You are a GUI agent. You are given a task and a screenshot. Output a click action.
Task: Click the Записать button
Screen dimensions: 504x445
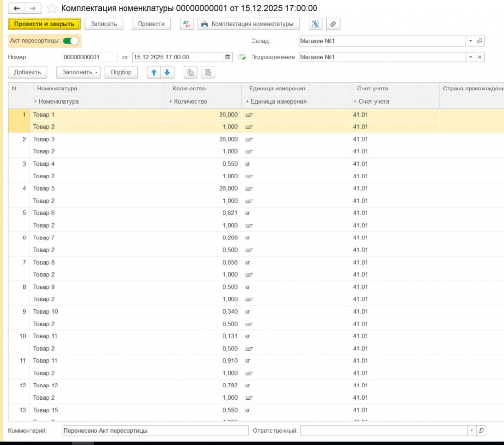click(x=103, y=24)
